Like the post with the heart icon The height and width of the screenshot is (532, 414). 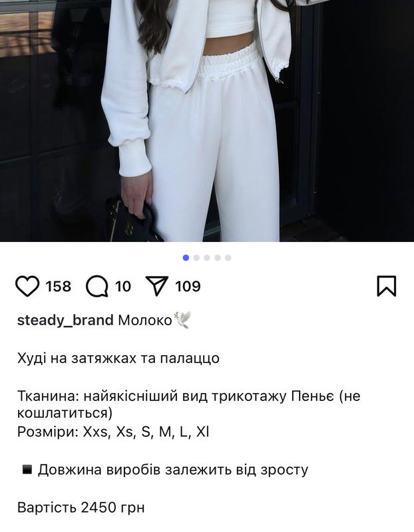(27, 286)
